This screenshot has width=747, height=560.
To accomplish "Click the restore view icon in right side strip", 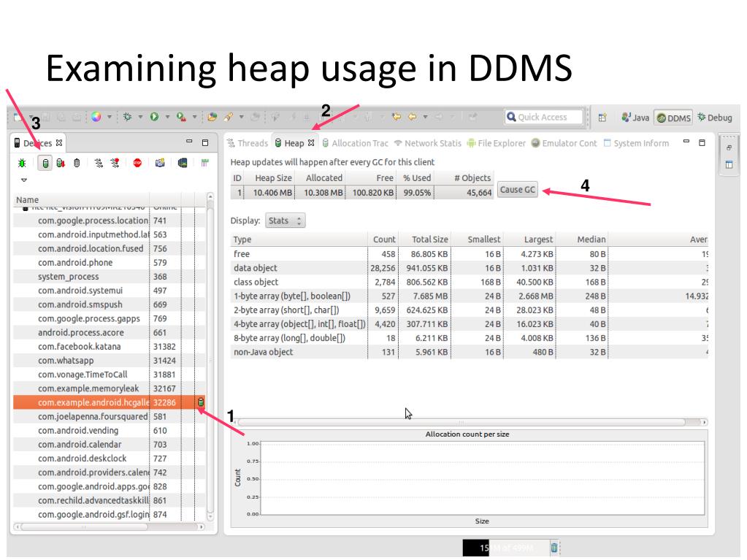I will [x=729, y=148].
